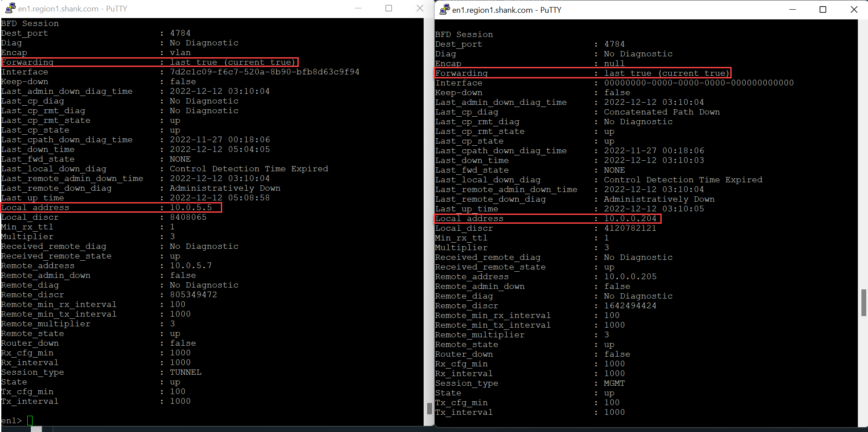This screenshot has height=432, width=868.
Task: Click Dest_port 4784 in right window
Action: pos(614,44)
